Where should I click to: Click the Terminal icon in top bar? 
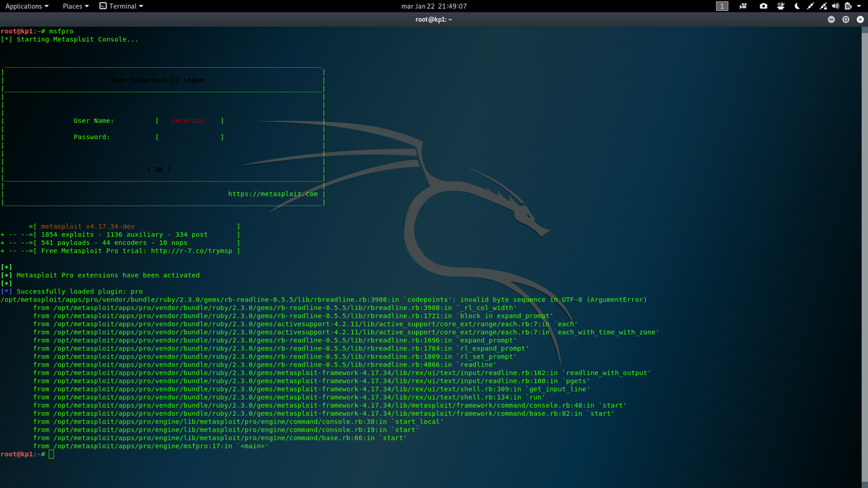pyautogui.click(x=103, y=6)
